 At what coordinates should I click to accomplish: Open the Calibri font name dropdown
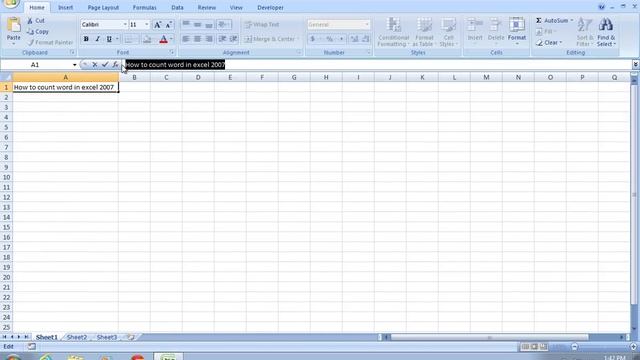tap(125, 24)
